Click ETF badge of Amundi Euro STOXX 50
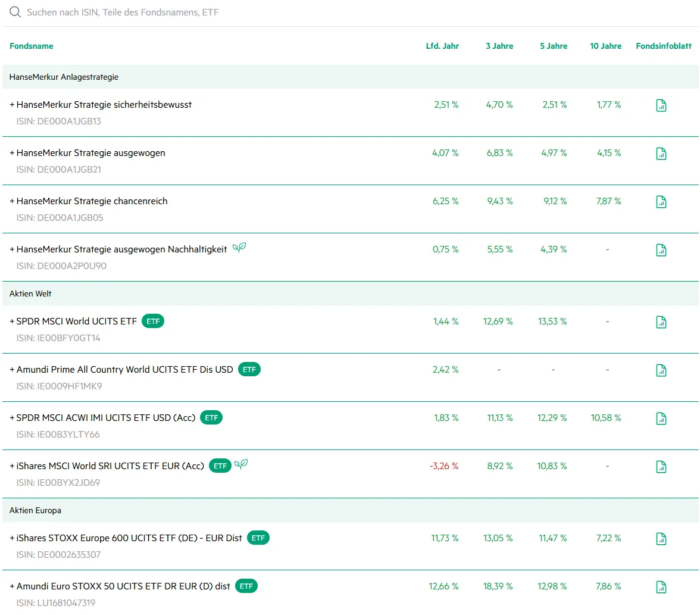Viewport: 700px width, 615px height. click(x=246, y=586)
